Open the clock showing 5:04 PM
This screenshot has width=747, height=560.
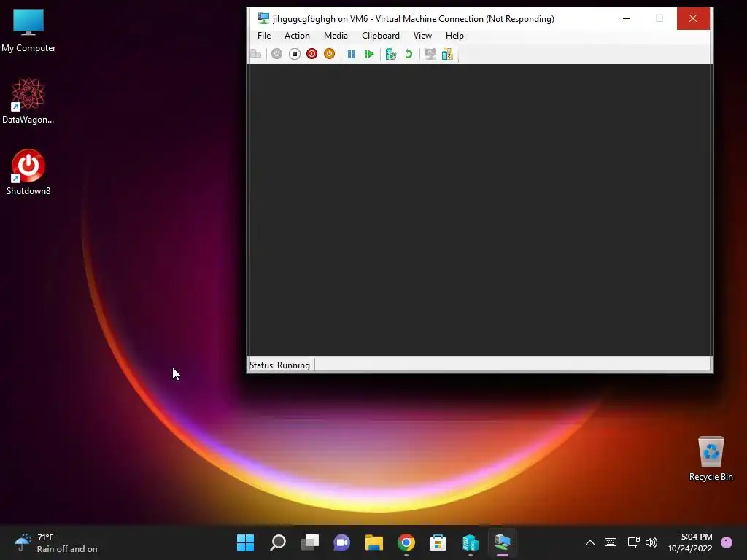tap(690, 542)
